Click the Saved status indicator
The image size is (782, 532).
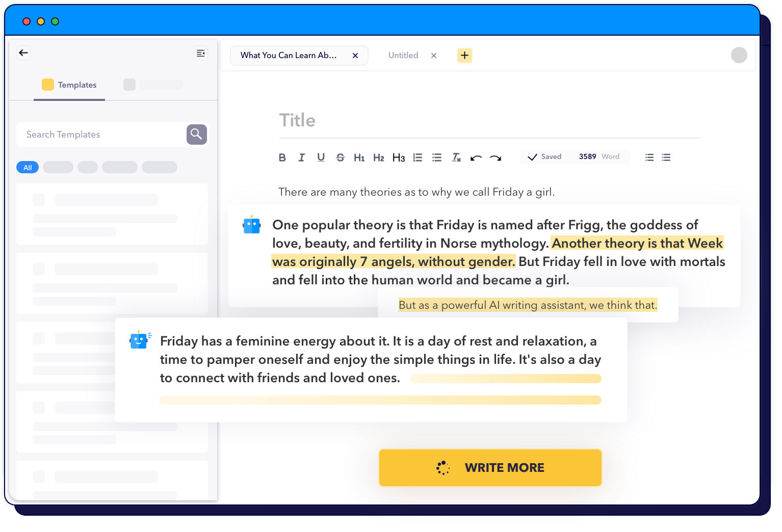click(544, 157)
